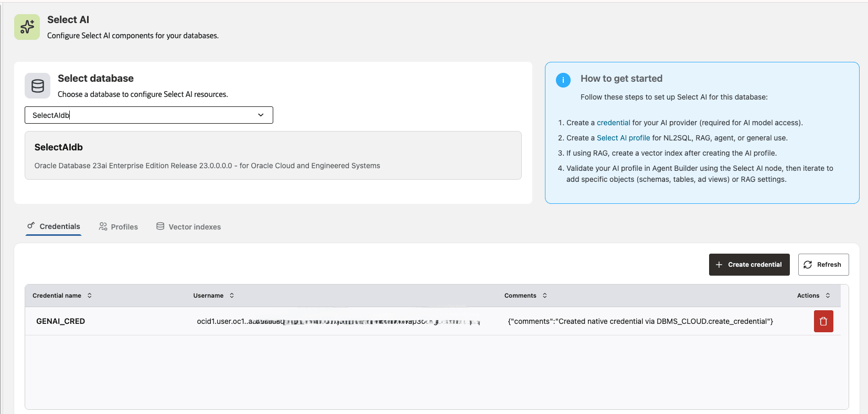The image size is (868, 414).
Task: Click the Actions column header
Action: pyautogui.click(x=808, y=296)
